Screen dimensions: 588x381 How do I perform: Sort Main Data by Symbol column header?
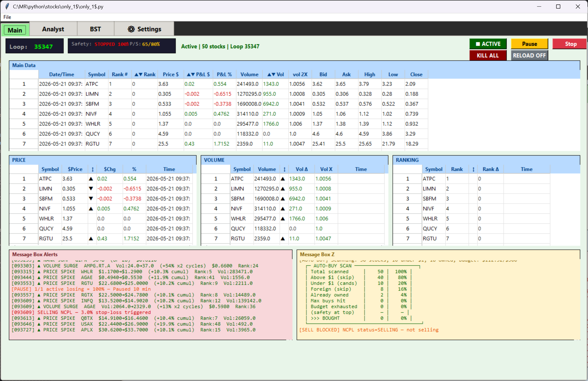97,75
